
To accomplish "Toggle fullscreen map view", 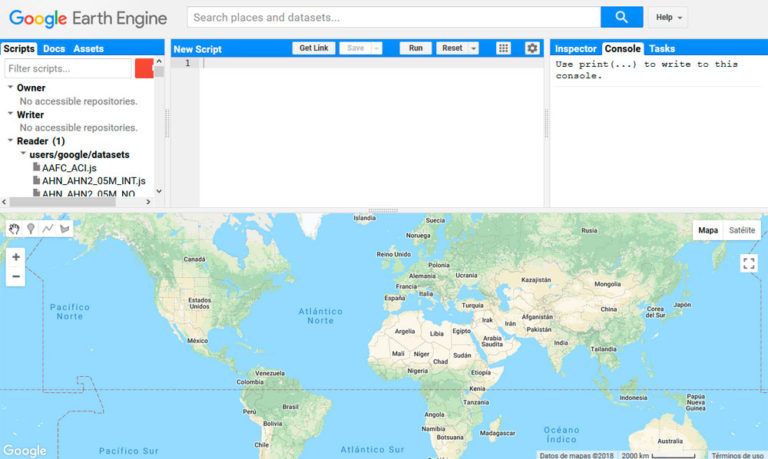I will pyautogui.click(x=748, y=264).
